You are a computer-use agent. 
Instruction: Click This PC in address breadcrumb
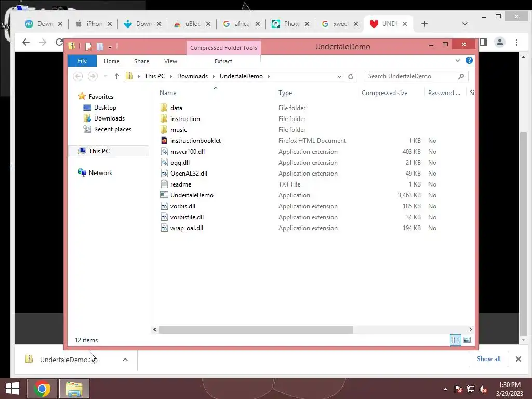[x=155, y=76]
